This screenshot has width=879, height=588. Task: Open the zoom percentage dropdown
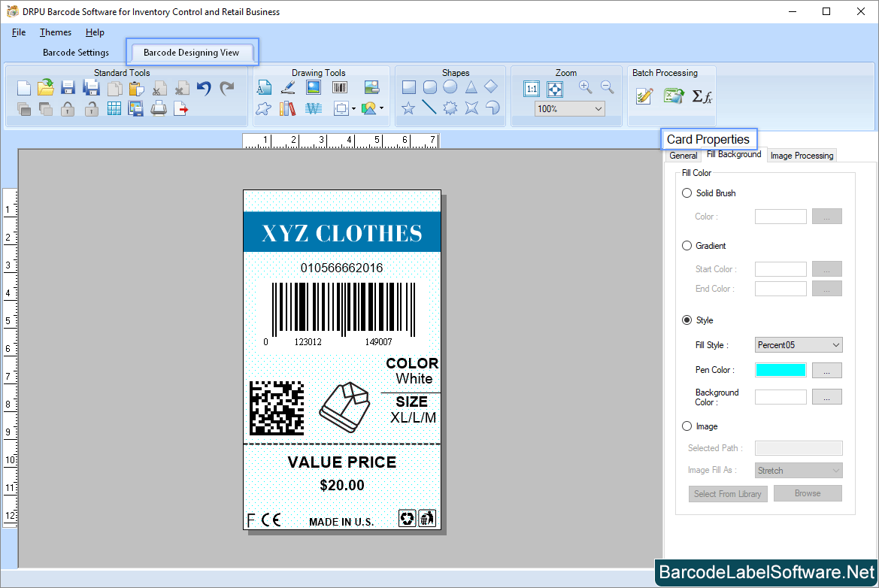click(569, 108)
